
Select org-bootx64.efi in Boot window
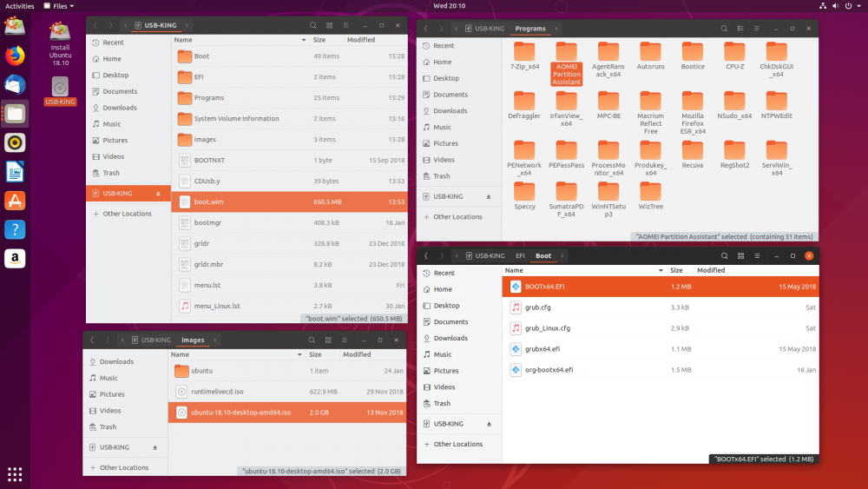click(x=661, y=370)
